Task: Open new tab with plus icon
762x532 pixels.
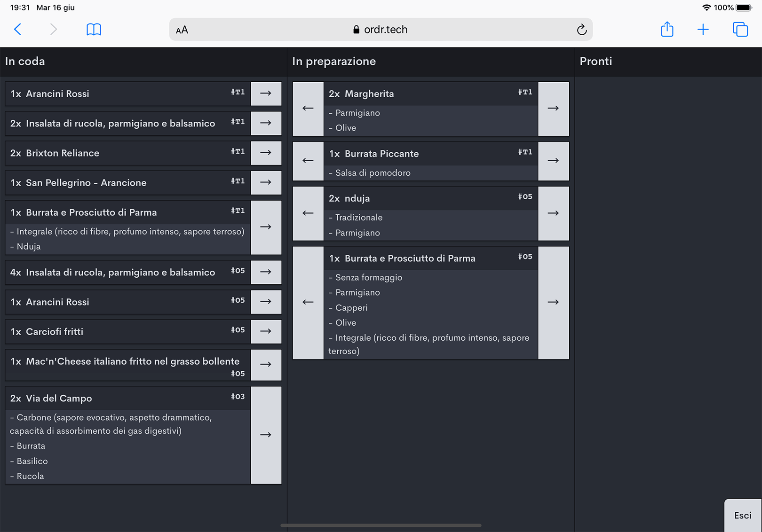Action: 703,30
